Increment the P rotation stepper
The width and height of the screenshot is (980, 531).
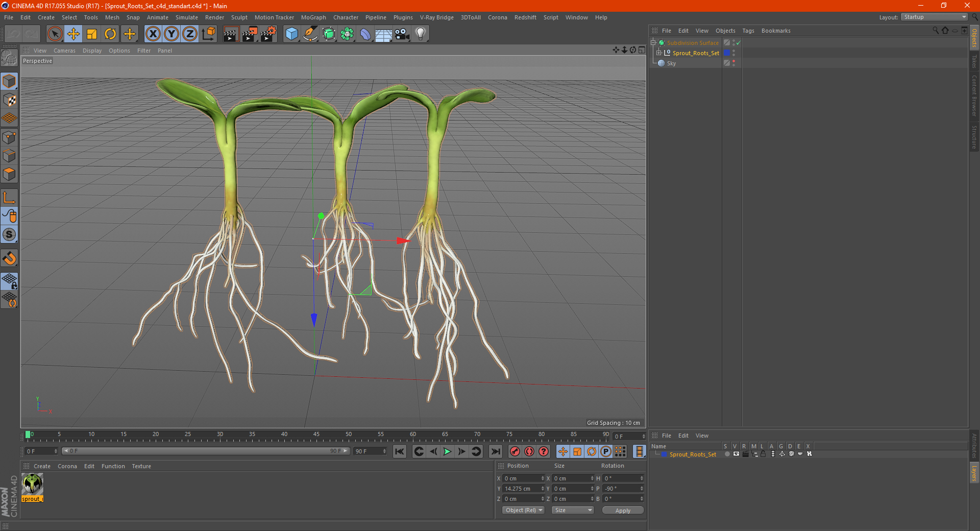tap(642, 487)
